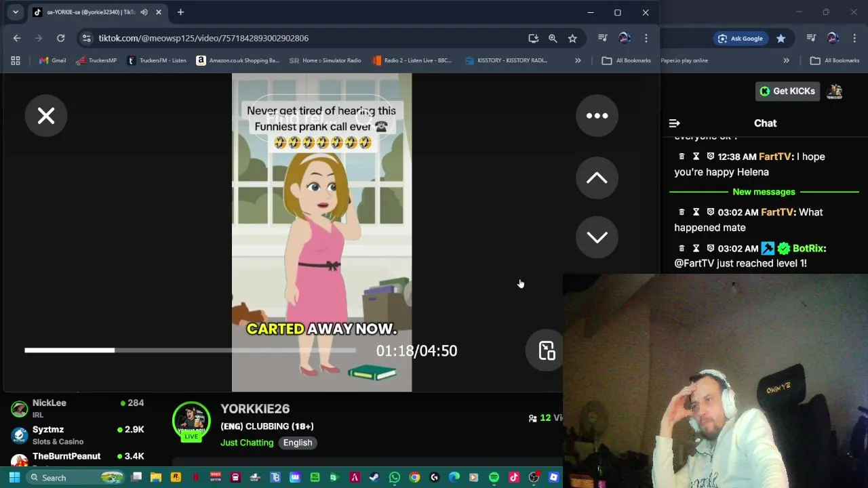Click FartTV username on 12:38 AM message

click(x=775, y=157)
